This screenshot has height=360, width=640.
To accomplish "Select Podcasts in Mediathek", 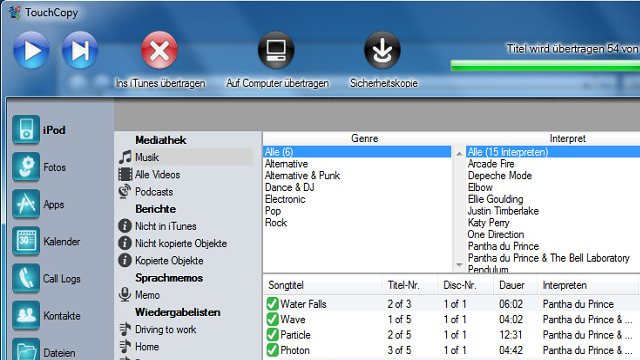I will click(x=154, y=192).
